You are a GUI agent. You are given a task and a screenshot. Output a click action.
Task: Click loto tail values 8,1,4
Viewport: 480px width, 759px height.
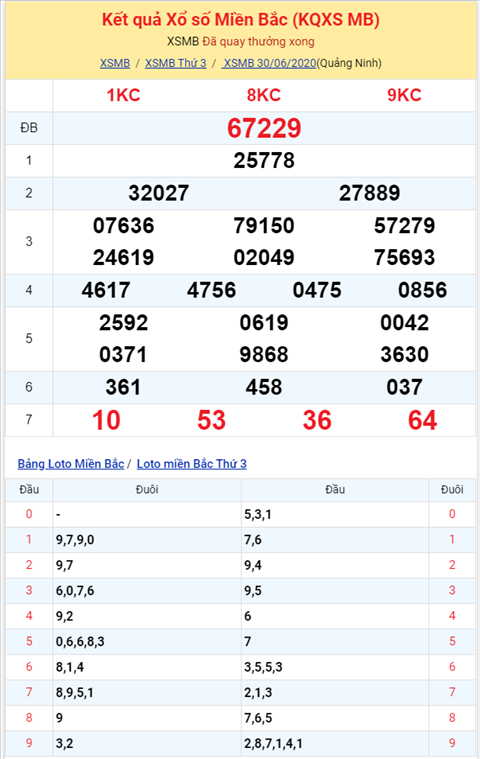pos(70,667)
